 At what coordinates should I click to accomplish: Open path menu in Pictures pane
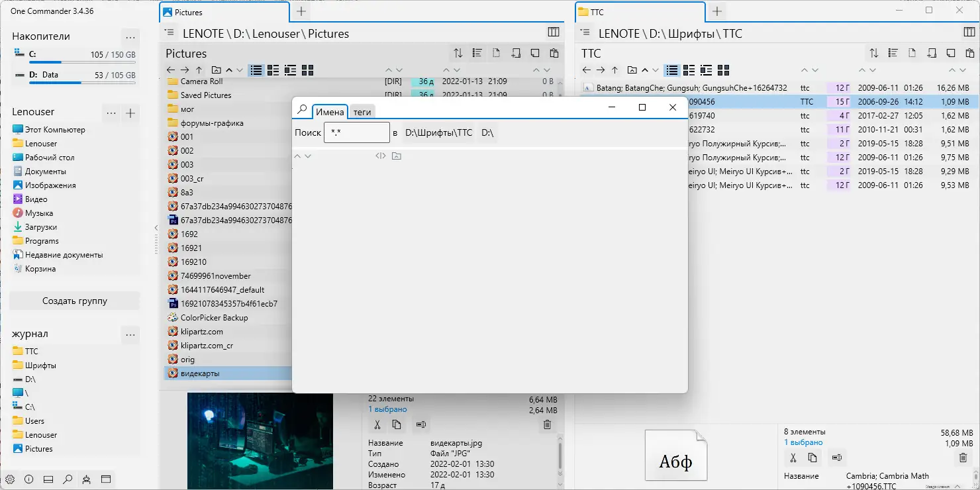170,32
